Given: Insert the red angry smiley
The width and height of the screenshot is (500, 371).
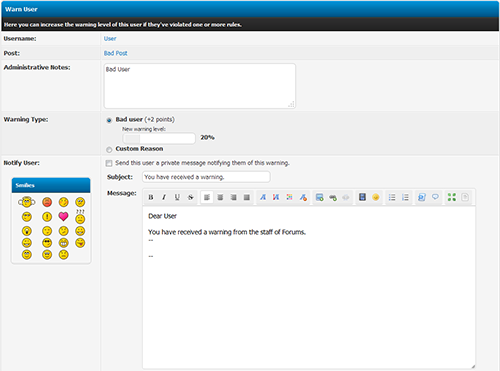Looking at the screenshot, I should (x=47, y=202).
